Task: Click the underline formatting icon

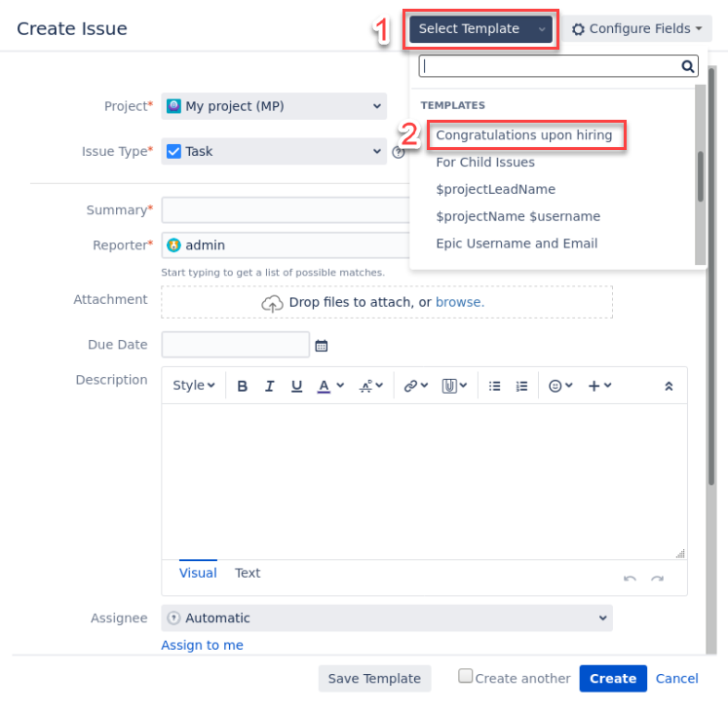Action: 297,386
